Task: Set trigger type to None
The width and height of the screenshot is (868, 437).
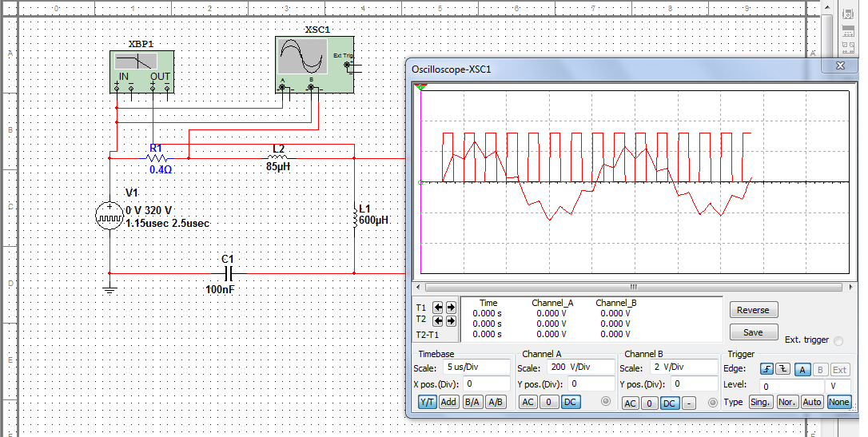Action: (838, 402)
